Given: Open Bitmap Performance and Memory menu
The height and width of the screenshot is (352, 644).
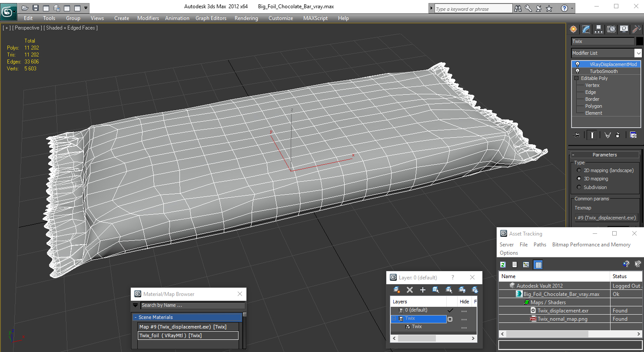Looking at the screenshot, I should [591, 245].
